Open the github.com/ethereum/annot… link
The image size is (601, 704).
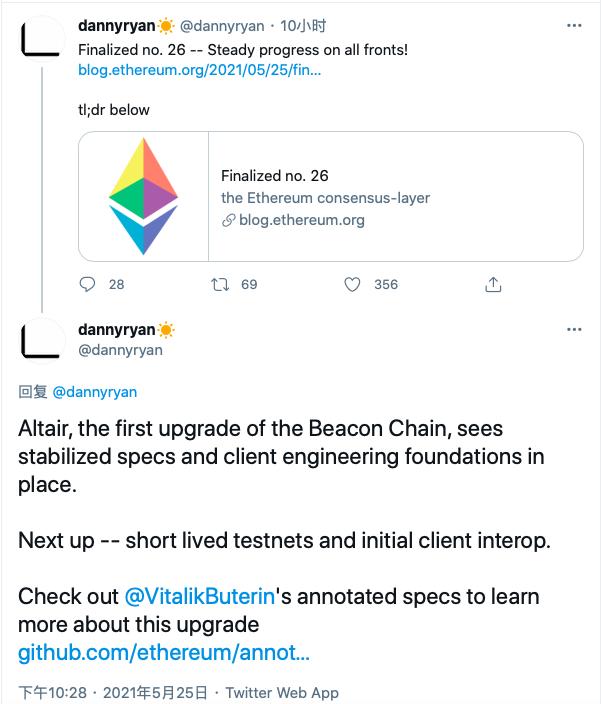164,653
